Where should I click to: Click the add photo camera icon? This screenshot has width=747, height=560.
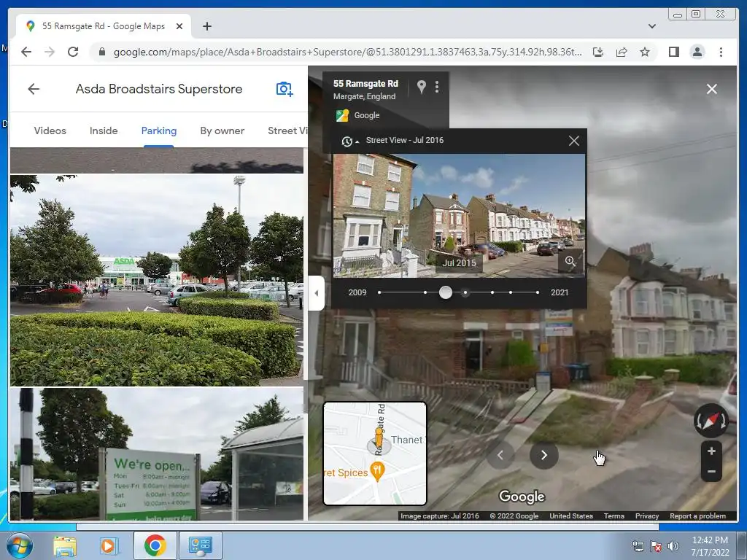285,89
